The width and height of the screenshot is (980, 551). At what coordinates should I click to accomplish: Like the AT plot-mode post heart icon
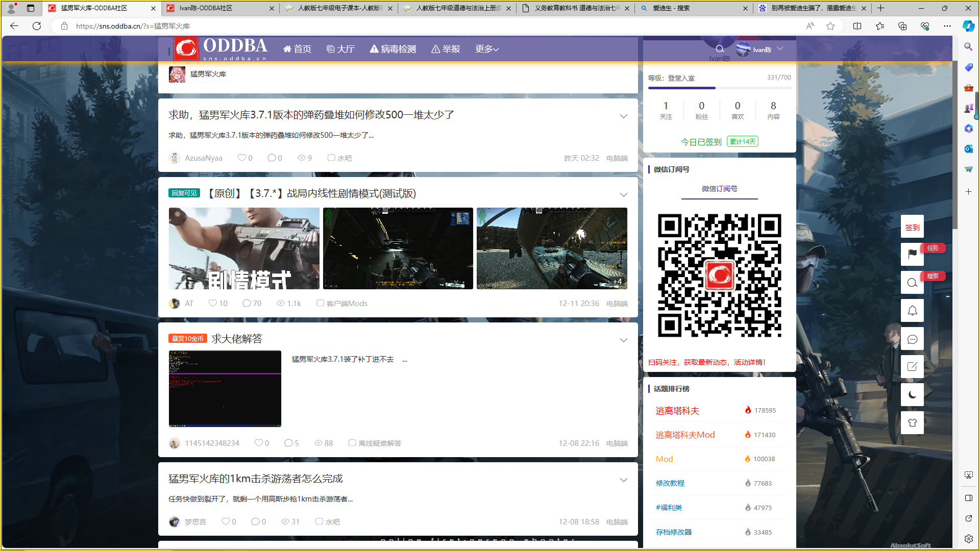[x=212, y=303]
